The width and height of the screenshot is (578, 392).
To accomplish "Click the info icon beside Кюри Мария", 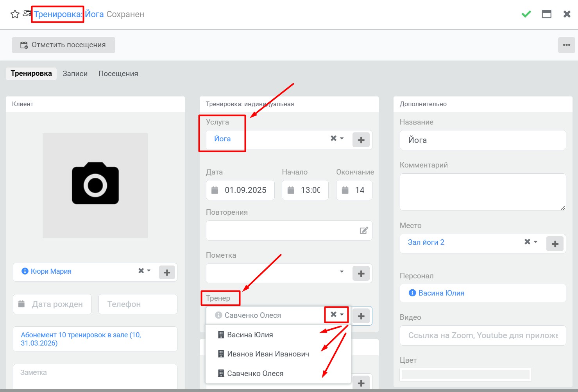I will click(25, 271).
